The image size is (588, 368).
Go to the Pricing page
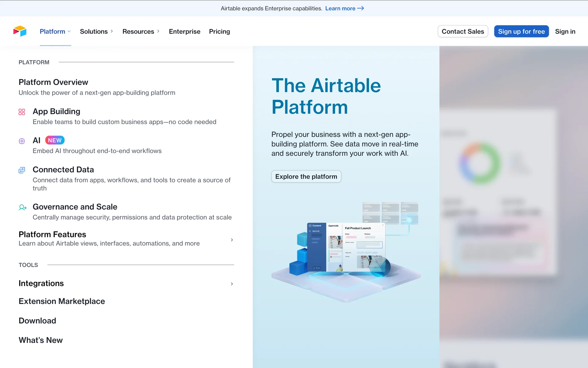(x=219, y=32)
